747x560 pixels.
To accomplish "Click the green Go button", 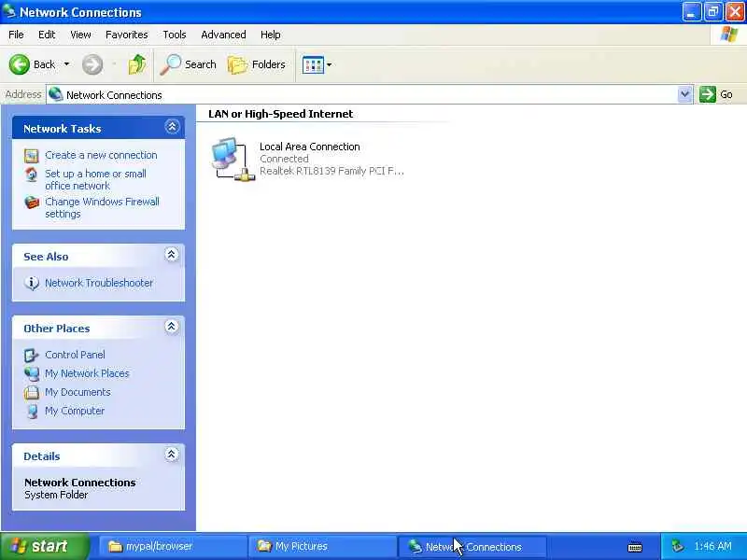I will pyautogui.click(x=716, y=94).
